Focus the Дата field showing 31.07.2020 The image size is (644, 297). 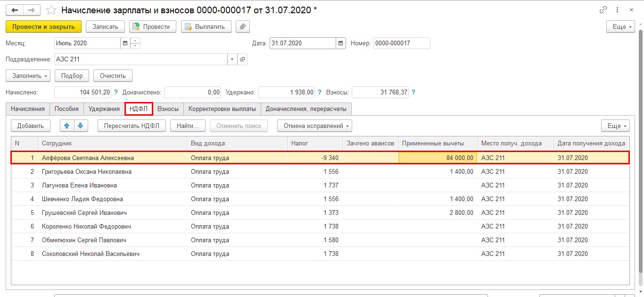coord(303,43)
